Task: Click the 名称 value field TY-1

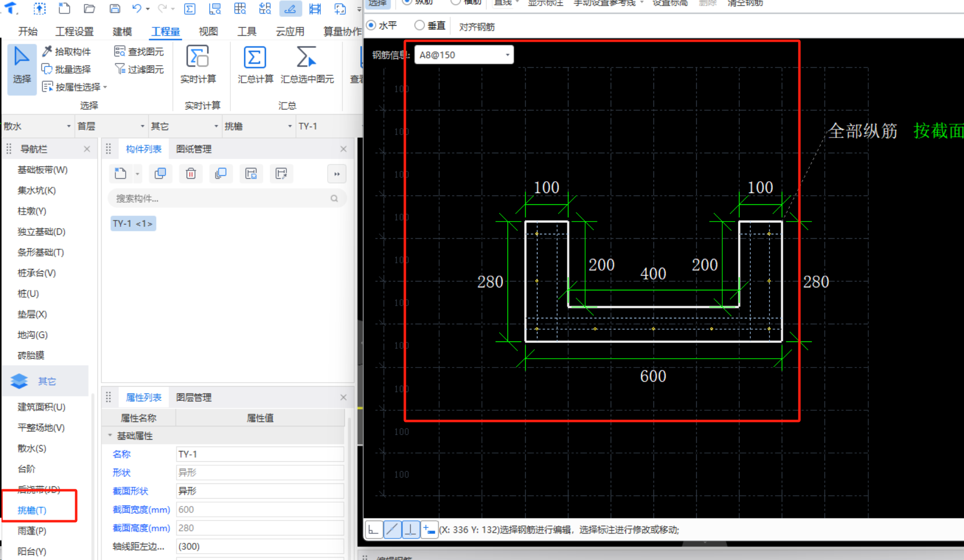Action: click(x=260, y=454)
